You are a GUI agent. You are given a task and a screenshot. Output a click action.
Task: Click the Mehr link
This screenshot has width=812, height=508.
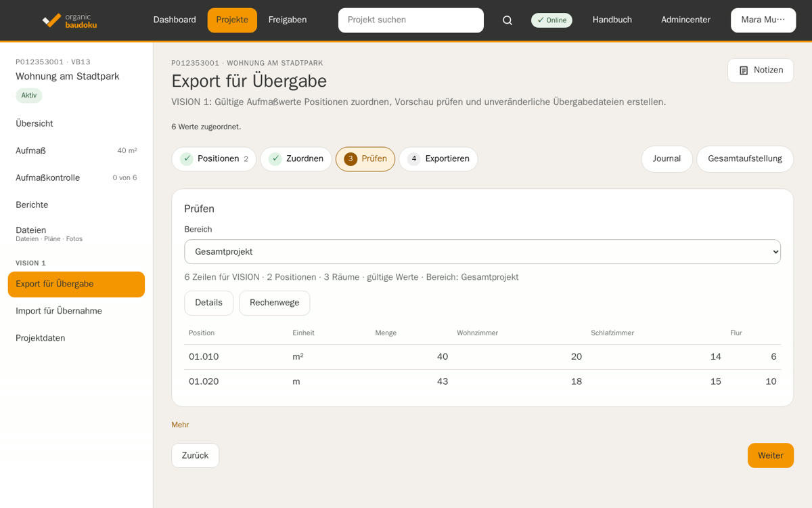pyautogui.click(x=180, y=425)
